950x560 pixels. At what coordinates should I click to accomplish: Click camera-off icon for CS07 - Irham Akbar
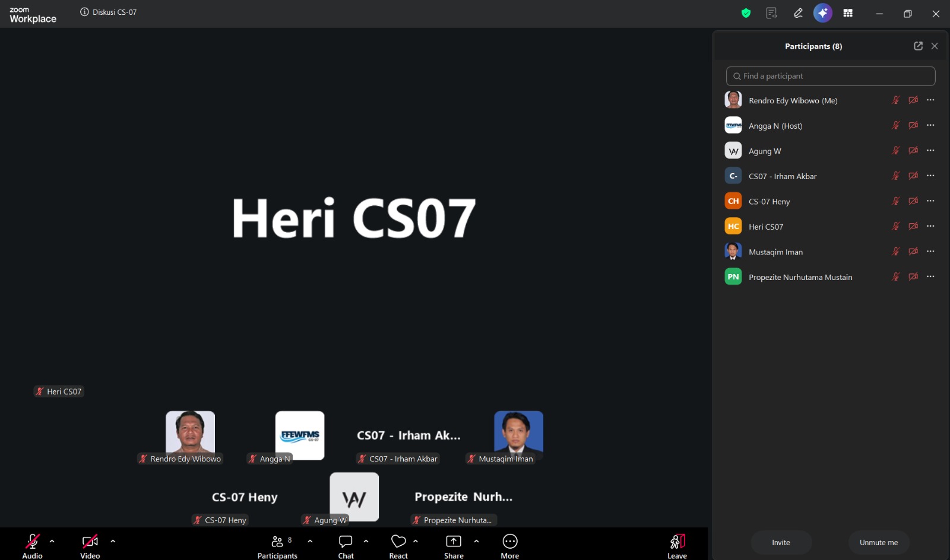coord(913,176)
